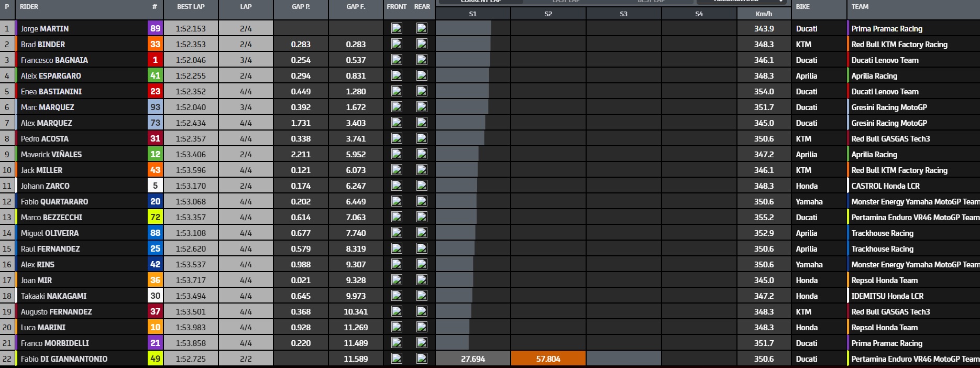Click Jorge Martin's S1 progress bar
The width and height of the screenshot is (980, 368).
463,28
